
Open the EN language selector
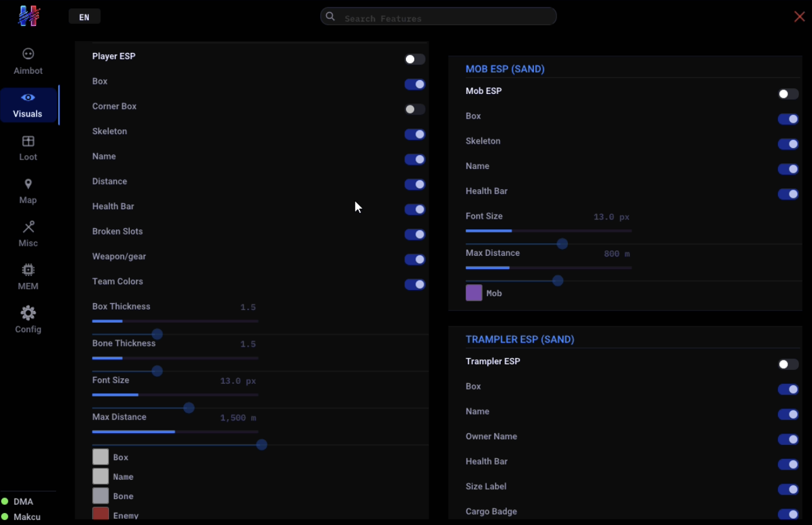[84, 17]
